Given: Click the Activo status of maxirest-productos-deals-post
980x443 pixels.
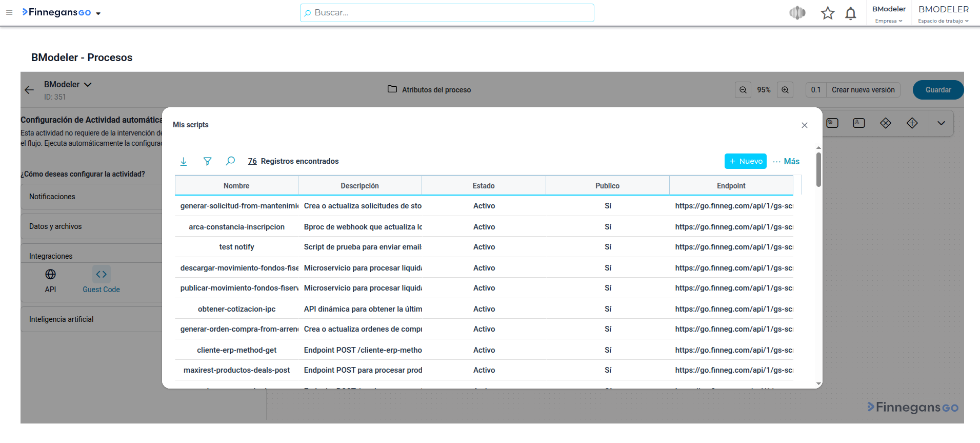Looking at the screenshot, I should [484, 370].
